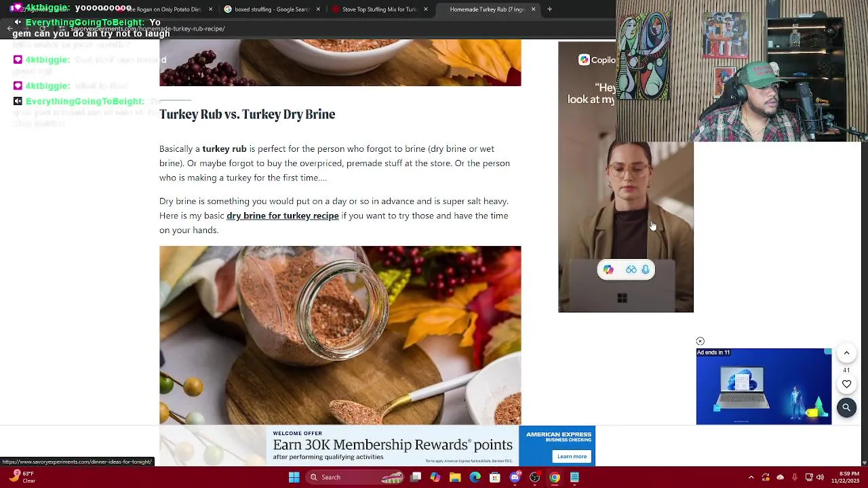
Task: Close the floating video ad
Action: 700,342
